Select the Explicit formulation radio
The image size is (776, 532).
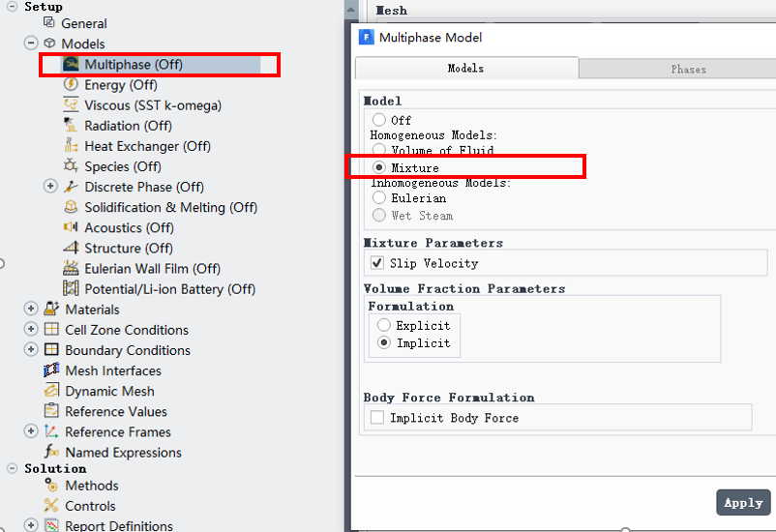(x=384, y=325)
